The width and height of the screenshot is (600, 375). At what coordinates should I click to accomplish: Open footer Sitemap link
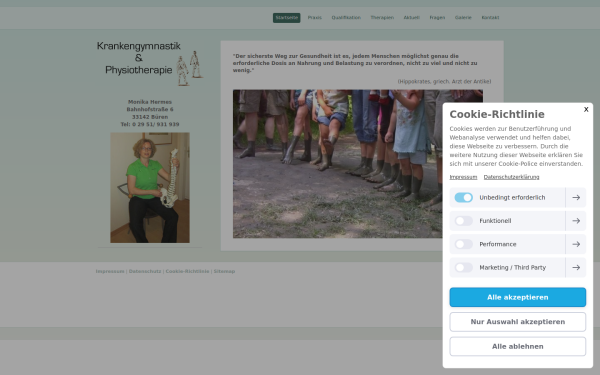(224, 271)
